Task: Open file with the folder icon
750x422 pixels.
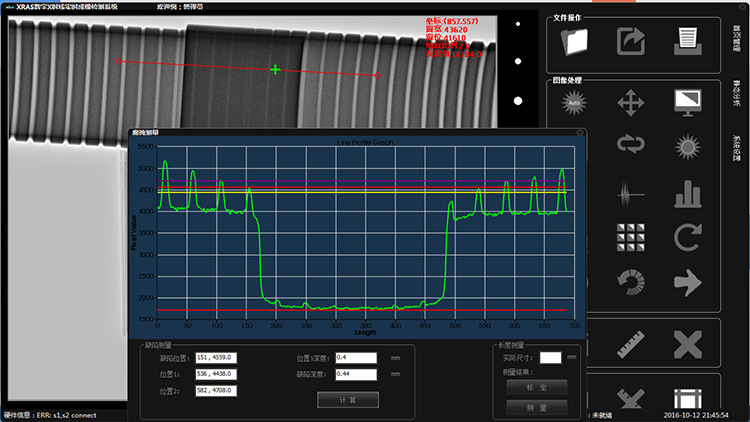Action: [574, 42]
